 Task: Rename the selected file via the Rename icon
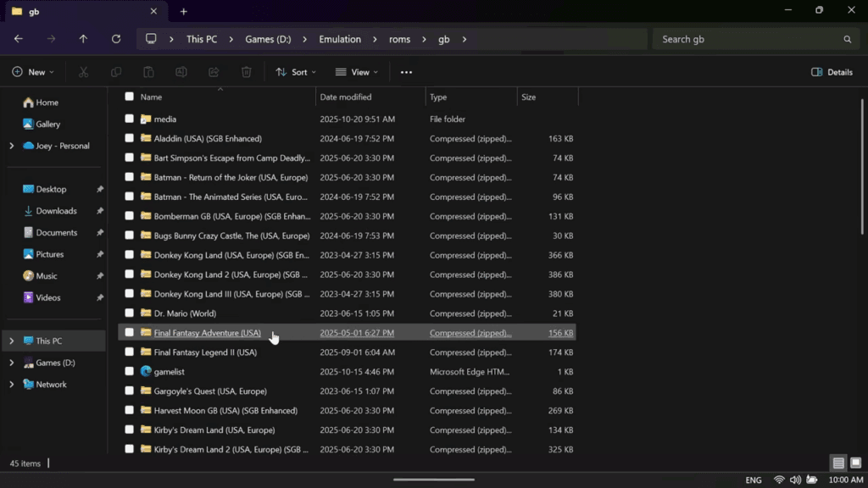point(181,72)
